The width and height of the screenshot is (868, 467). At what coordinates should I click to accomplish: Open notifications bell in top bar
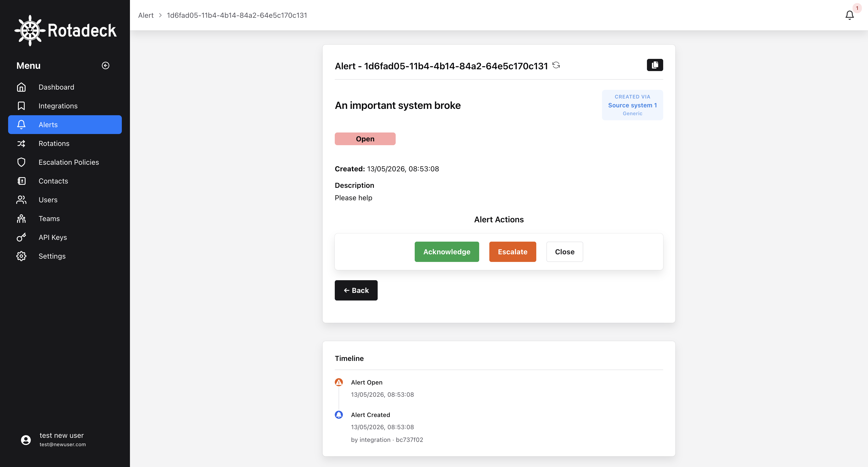849,15
